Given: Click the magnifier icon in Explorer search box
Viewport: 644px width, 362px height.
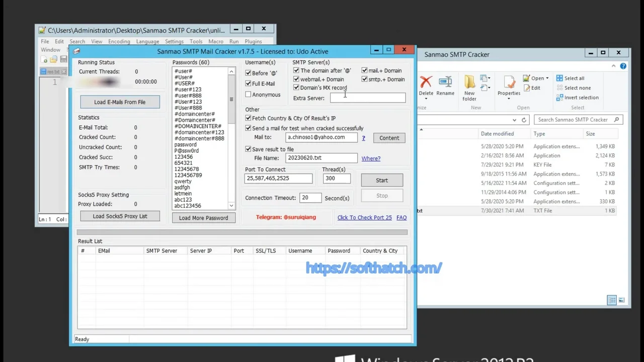Looking at the screenshot, I should (617, 120).
